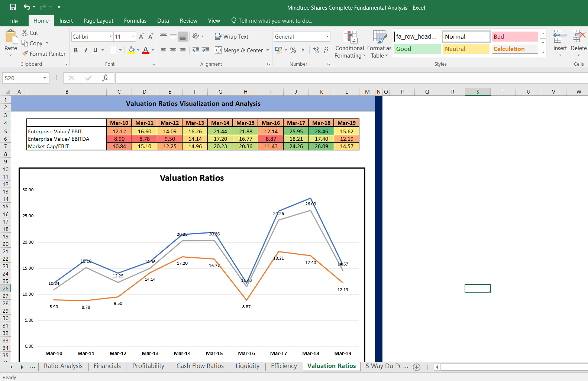
Task: Open the Insert Function fx dialog
Action: 105,78
